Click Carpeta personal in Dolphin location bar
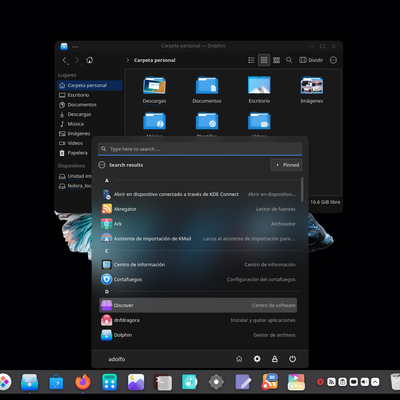The image size is (400, 400). [155, 60]
